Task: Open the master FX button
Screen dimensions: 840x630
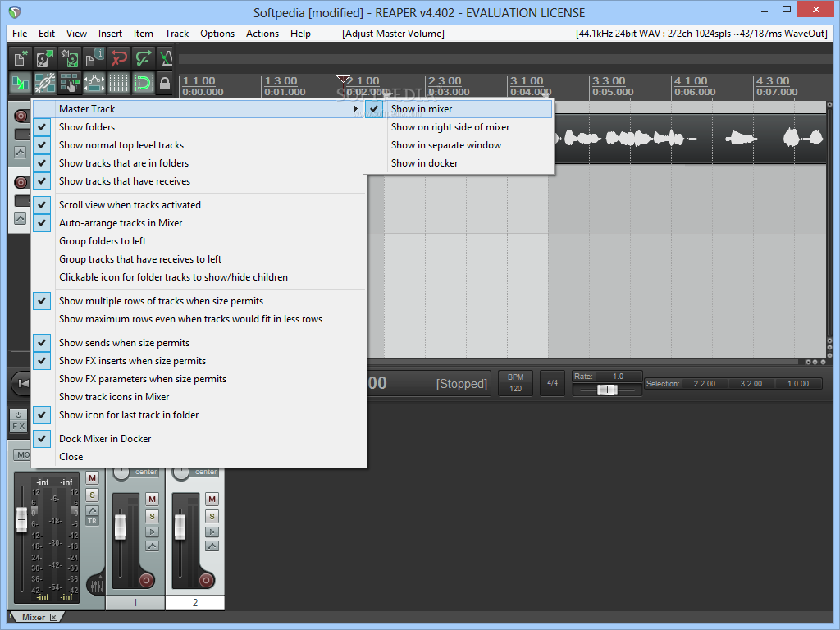Action: pyautogui.click(x=18, y=427)
